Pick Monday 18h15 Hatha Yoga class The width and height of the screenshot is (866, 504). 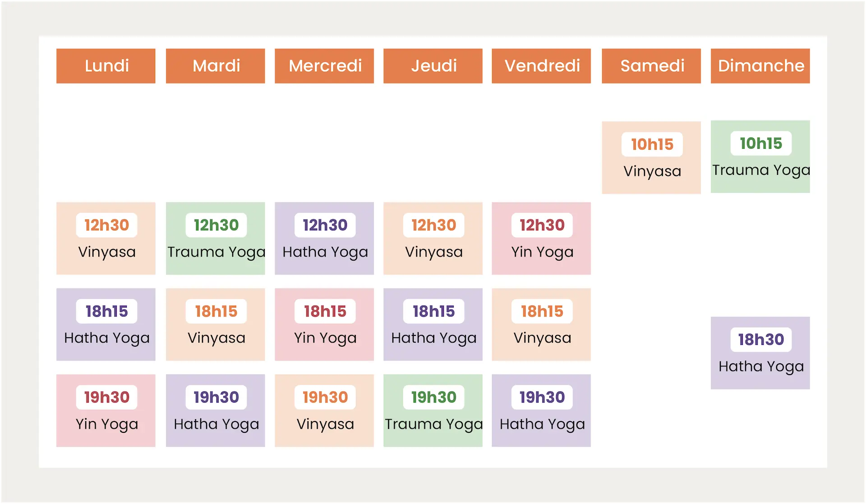(x=106, y=325)
